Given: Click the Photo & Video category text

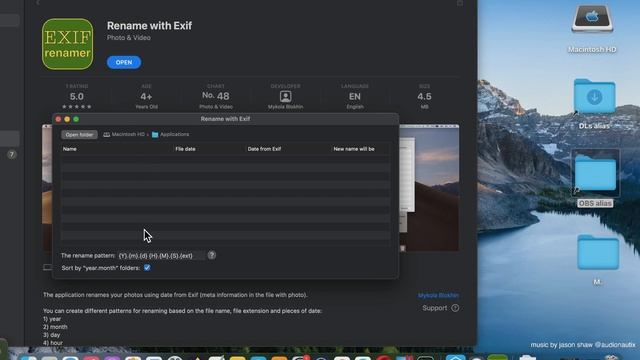Looking at the screenshot, I should pos(129,38).
